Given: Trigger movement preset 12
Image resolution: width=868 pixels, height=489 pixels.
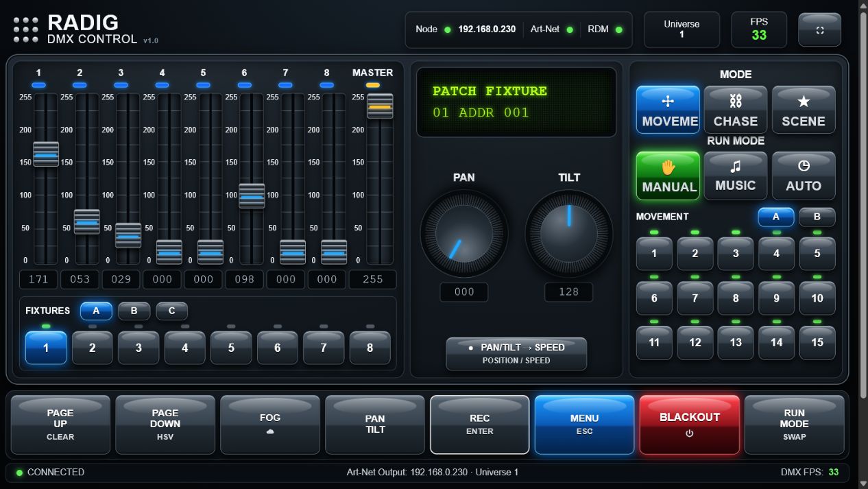Looking at the screenshot, I should coord(695,342).
